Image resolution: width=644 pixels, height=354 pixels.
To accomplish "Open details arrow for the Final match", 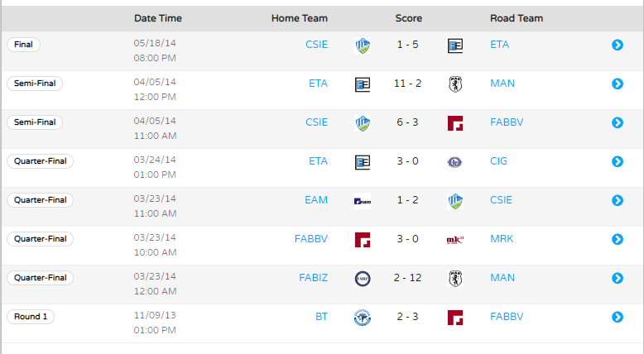I will [618, 45].
